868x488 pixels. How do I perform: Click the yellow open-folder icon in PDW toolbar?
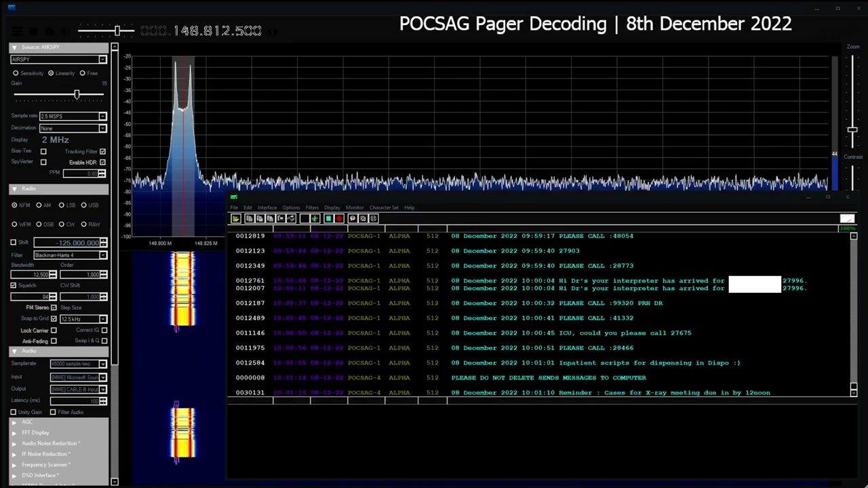tap(235, 218)
